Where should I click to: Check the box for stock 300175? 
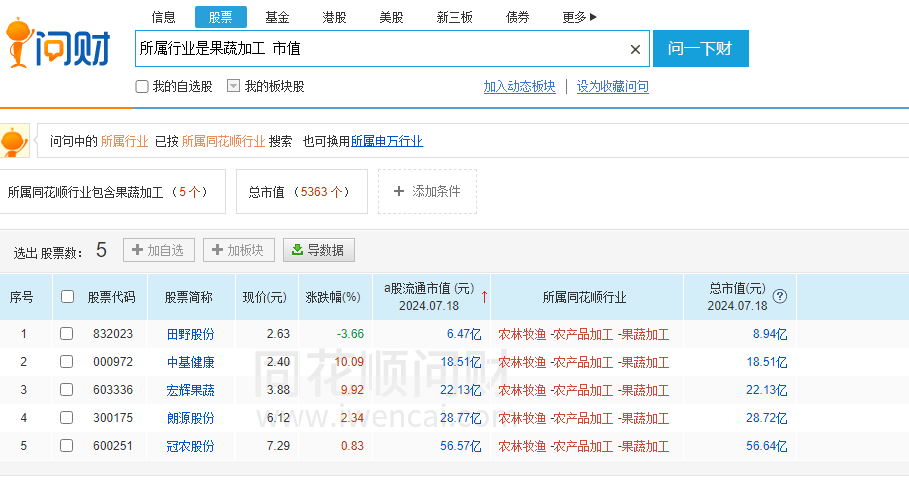click(67, 417)
